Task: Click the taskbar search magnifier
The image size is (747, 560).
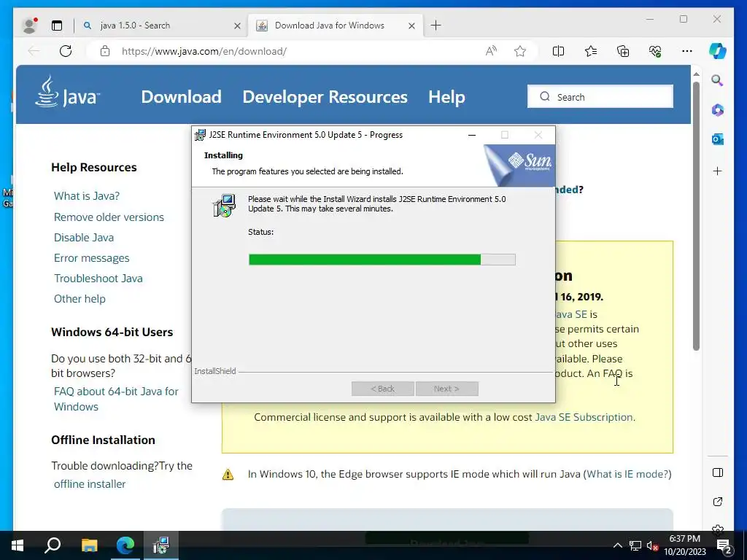Action: [x=53, y=545]
